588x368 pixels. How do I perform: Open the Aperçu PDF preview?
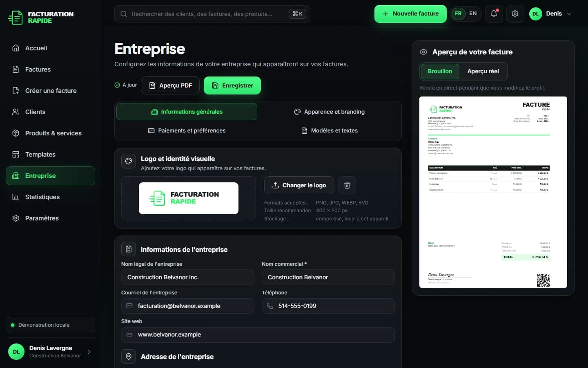pos(170,85)
